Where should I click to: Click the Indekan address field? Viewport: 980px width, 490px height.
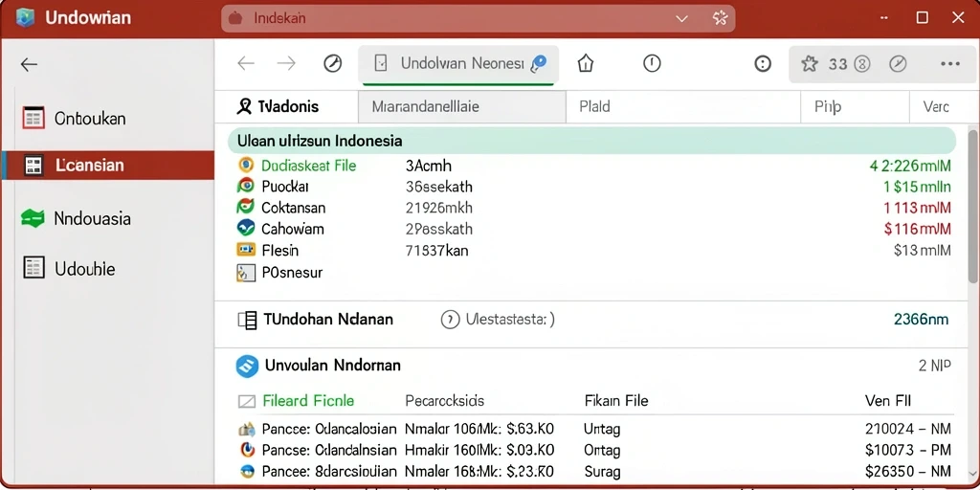click(479, 19)
